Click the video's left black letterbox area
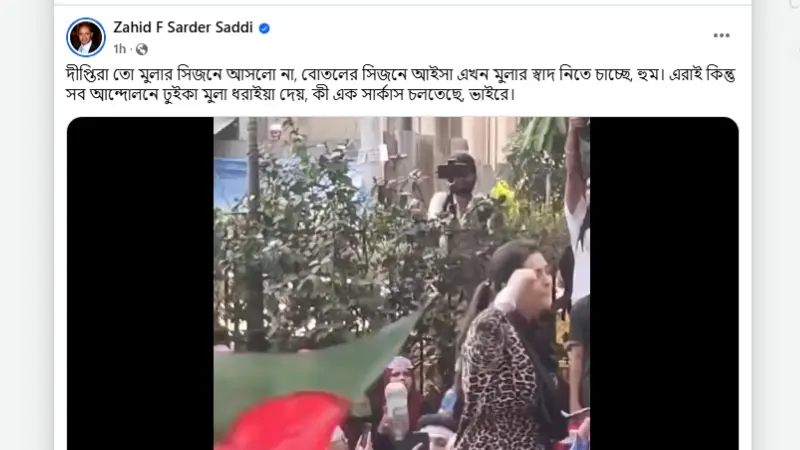Viewport: 800px width, 450px height. pyautogui.click(x=140, y=283)
